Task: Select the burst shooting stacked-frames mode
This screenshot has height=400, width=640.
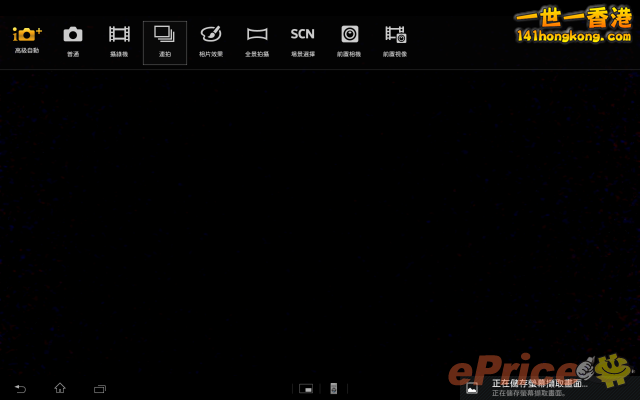Action: click(165, 42)
